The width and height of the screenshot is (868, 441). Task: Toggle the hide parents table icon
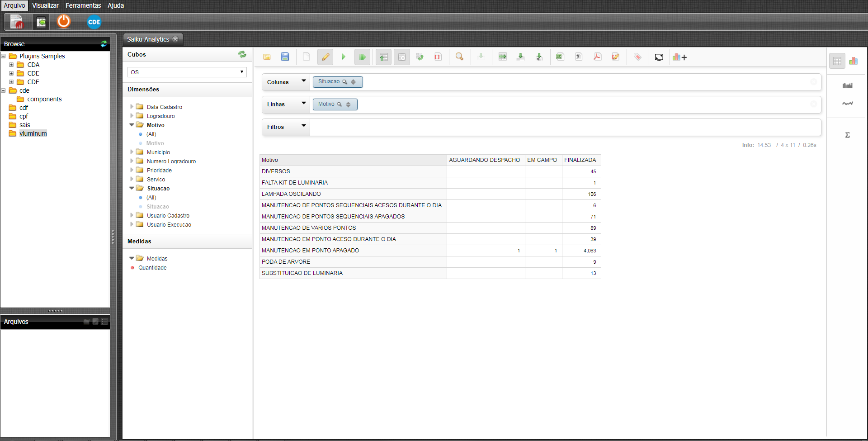pos(383,57)
